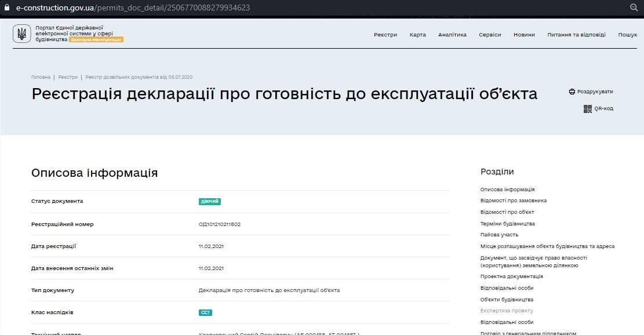Click the Клас наслідків label
The height and width of the screenshot is (335, 644).
52,312
